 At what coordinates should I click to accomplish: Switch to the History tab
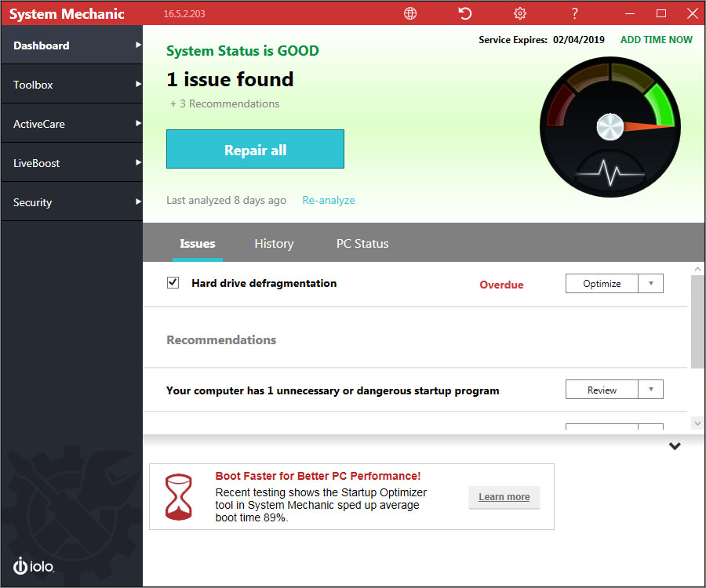point(274,243)
